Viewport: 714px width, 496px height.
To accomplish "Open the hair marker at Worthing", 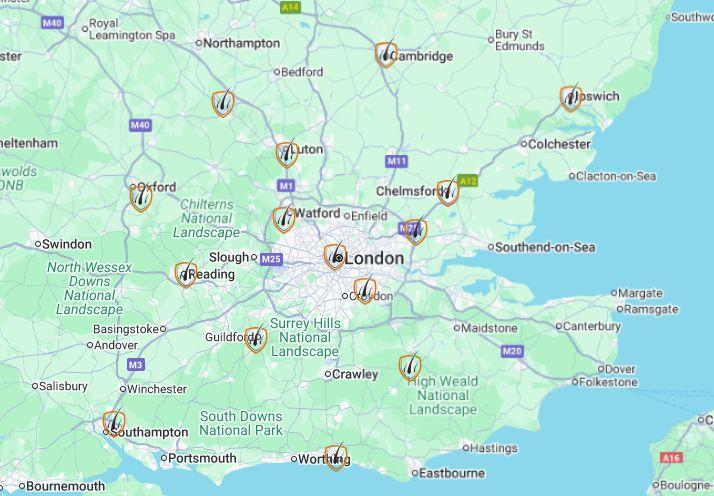I will click(x=336, y=456).
